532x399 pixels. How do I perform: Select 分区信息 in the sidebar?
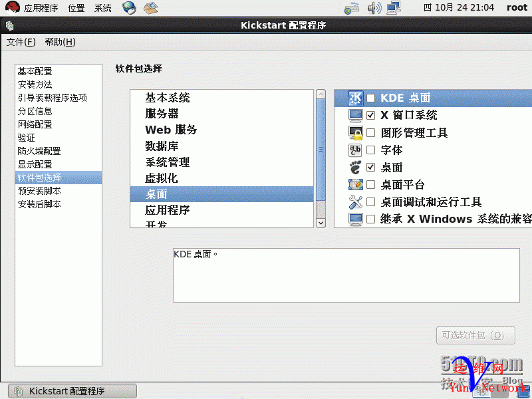click(x=58, y=111)
